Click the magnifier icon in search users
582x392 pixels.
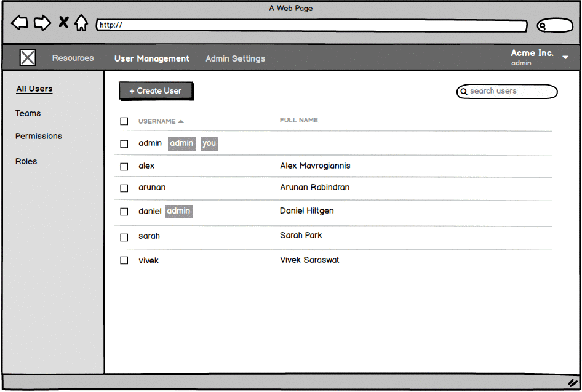click(464, 91)
